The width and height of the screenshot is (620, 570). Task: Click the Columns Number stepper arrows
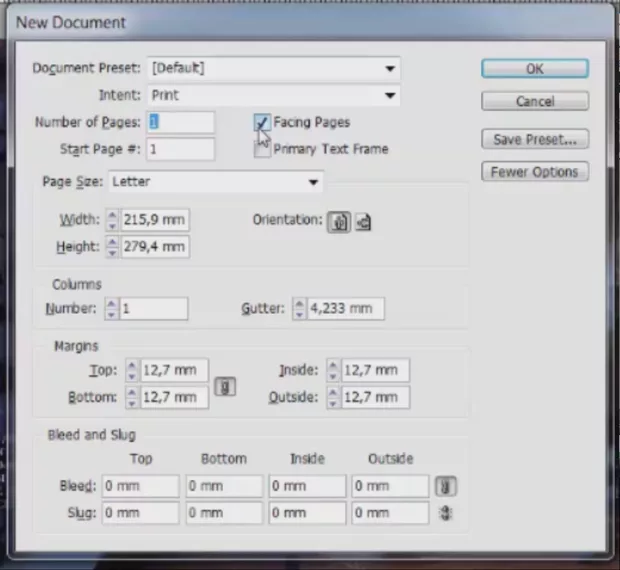pos(112,309)
